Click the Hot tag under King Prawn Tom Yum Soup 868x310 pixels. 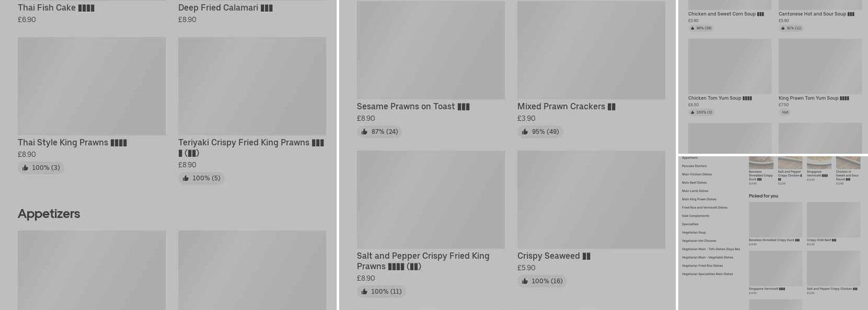(785, 113)
